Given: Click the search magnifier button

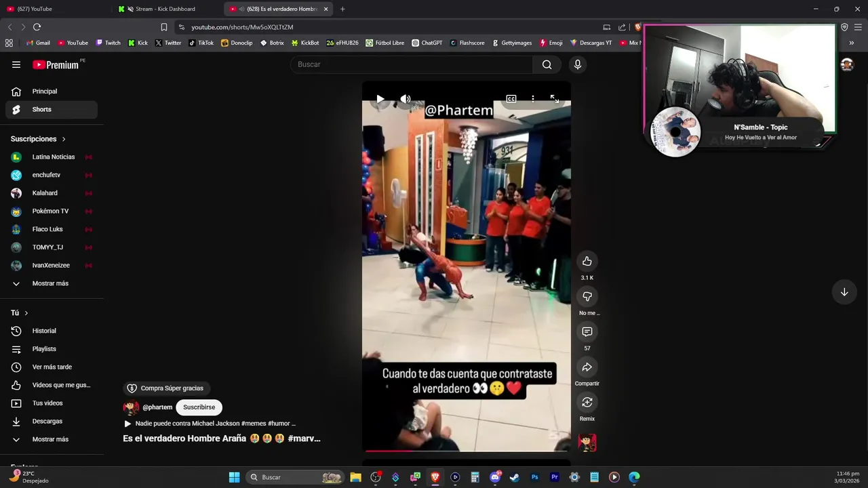Looking at the screenshot, I should [547, 64].
